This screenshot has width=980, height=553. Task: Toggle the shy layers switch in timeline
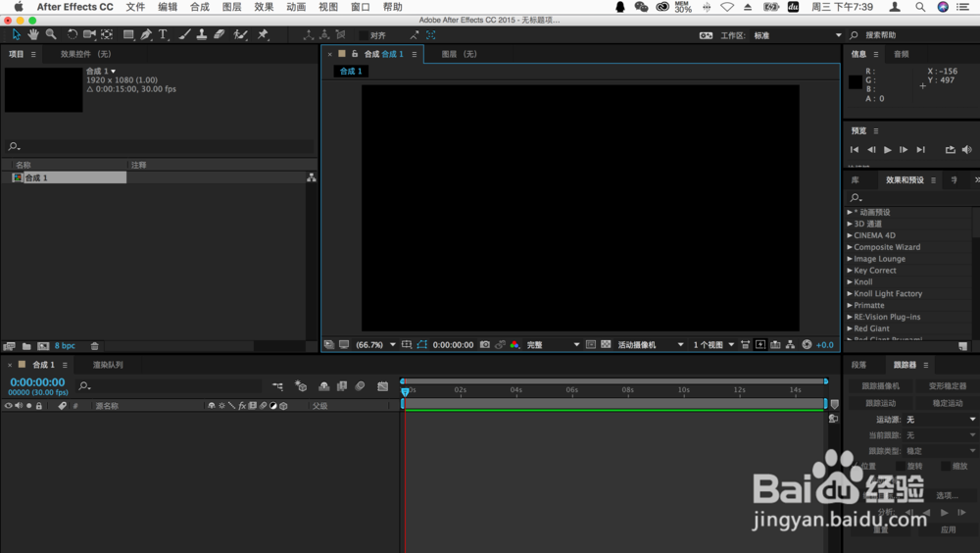[x=323, y=386]
